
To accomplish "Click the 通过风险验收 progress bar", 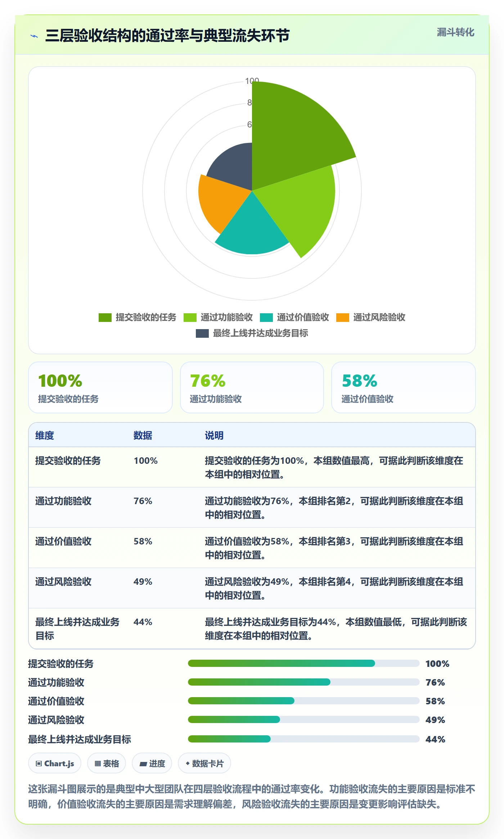I will tap(303, 719).
